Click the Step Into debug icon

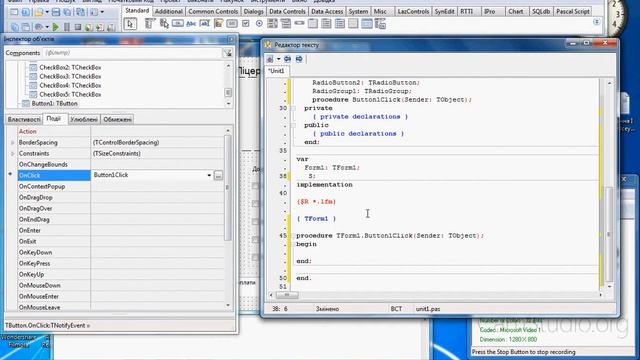coord(89,27)
